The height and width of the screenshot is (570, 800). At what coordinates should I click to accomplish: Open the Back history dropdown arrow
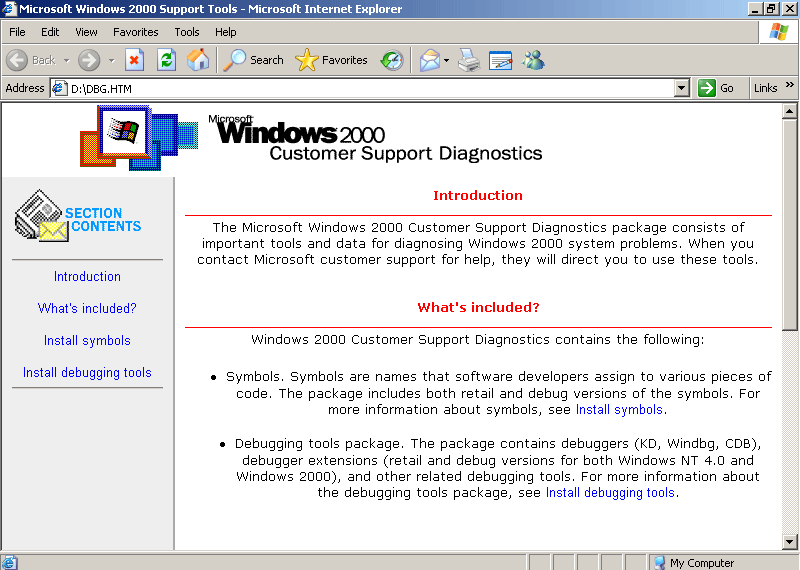click(66, 60)
